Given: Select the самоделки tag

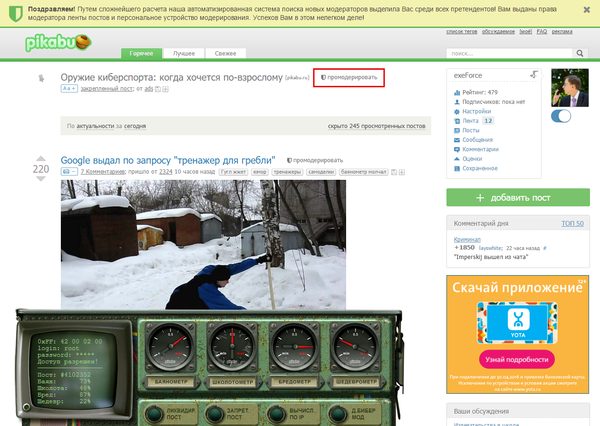Looking at the screenshot, I should click(321, 172).
